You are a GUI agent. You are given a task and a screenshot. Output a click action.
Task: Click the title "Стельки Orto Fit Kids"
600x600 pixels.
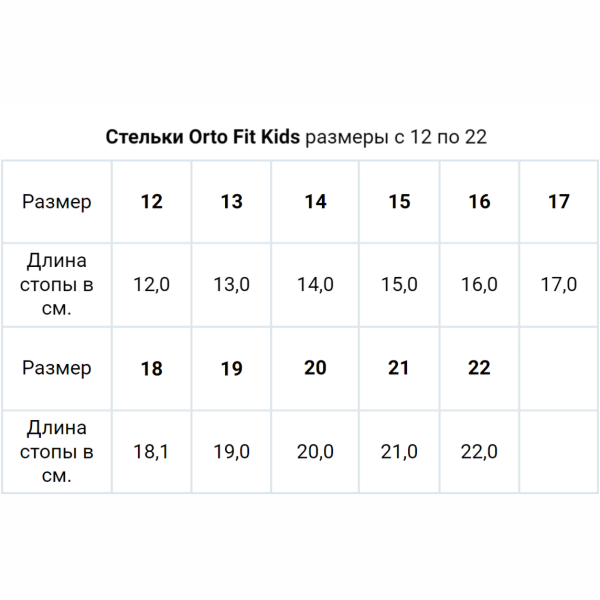tap(202, 137)
